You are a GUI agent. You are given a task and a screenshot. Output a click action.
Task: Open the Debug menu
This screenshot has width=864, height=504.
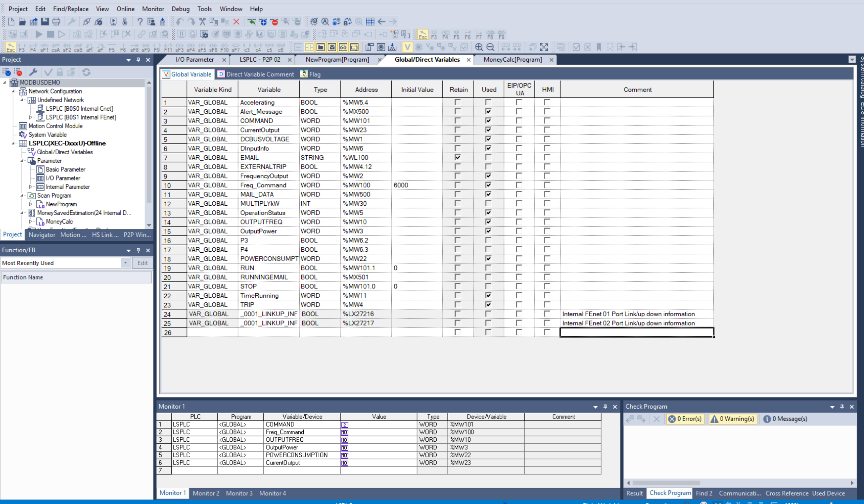point(180,9)
